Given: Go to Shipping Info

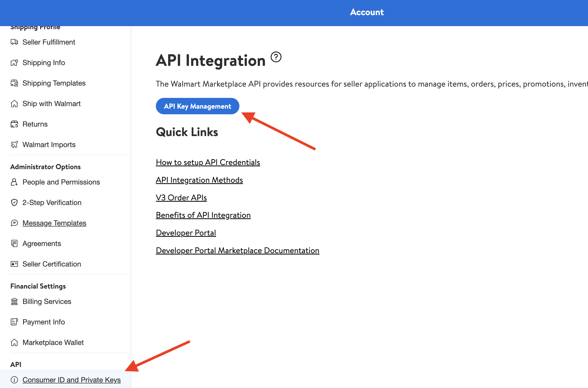Looking at the screenshot, I should pyautogui.click(x=44, y=63).
